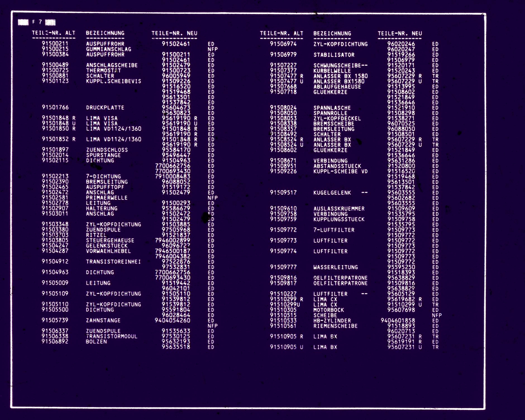The width and height of the screenshot is (525, 420).
Task: Select the F 7 page label
Action: pyautogui.click(x=37, y=22)
